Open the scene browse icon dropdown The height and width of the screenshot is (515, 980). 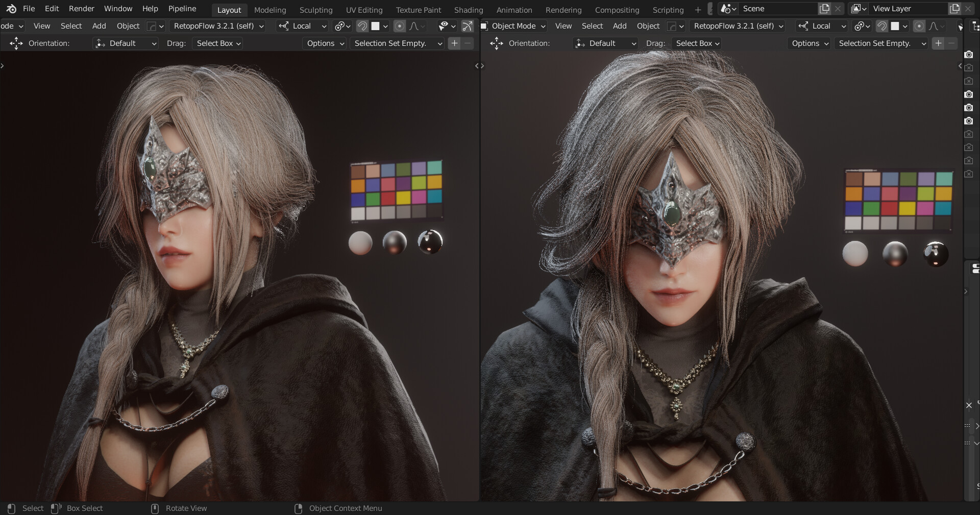[728, 9]
